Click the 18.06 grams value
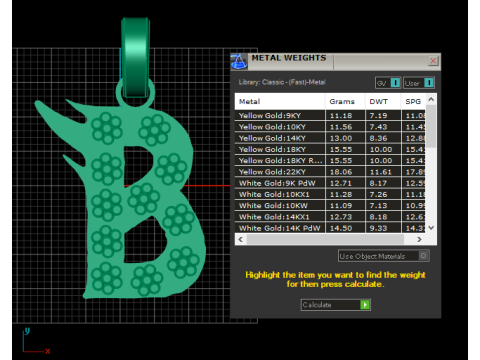 (x=341, y=172)
